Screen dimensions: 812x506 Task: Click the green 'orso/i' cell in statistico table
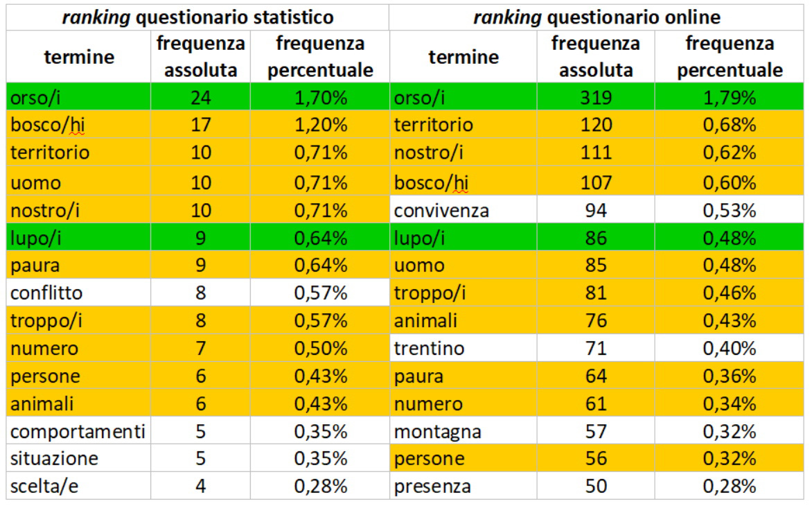coord(78,97)
